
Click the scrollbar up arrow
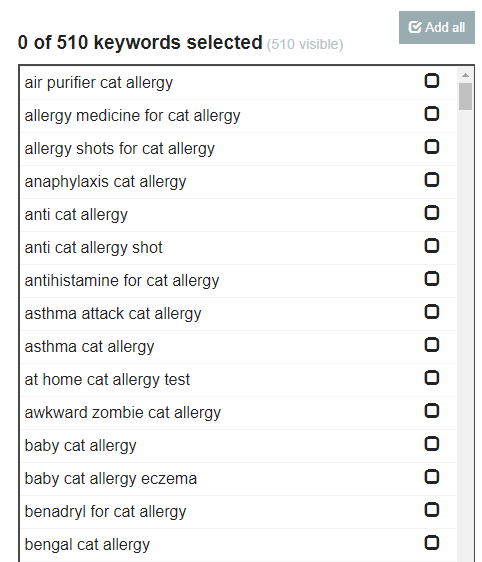(x=465, y=75)
